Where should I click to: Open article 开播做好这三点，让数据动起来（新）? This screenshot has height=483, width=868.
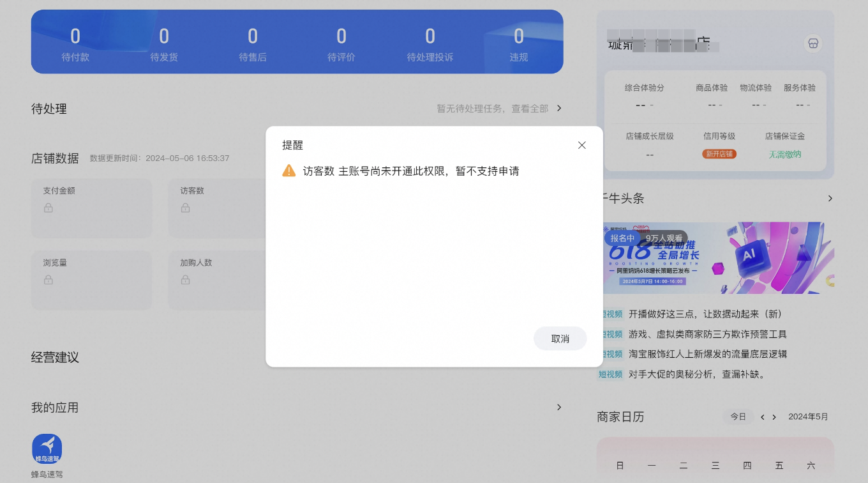(x=705, y=314)
